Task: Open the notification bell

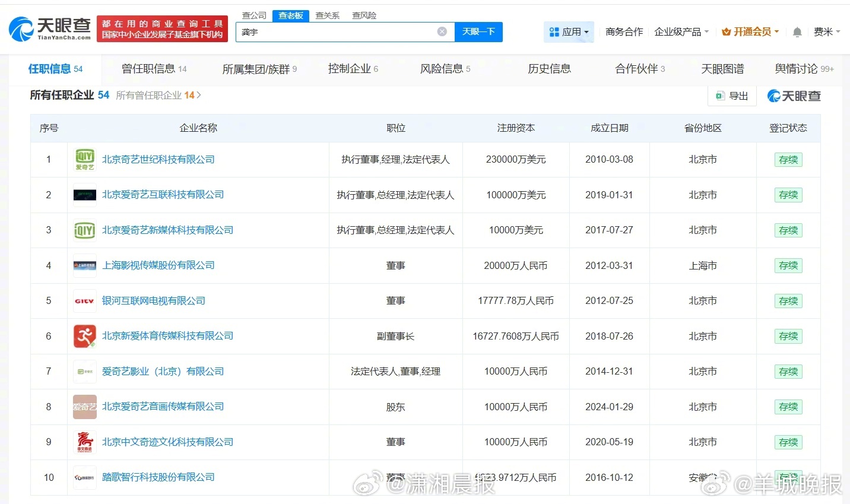Action: (797, 32)
